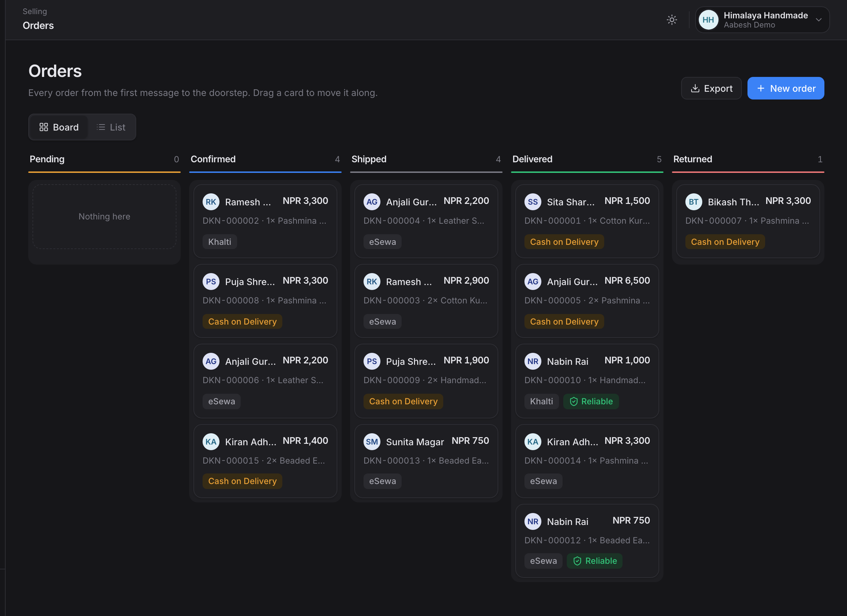This screenshot has height=616, width=847.
Task: Click Cash on Delivery tag on DKN-000008
Action: (x=242, y=321)
